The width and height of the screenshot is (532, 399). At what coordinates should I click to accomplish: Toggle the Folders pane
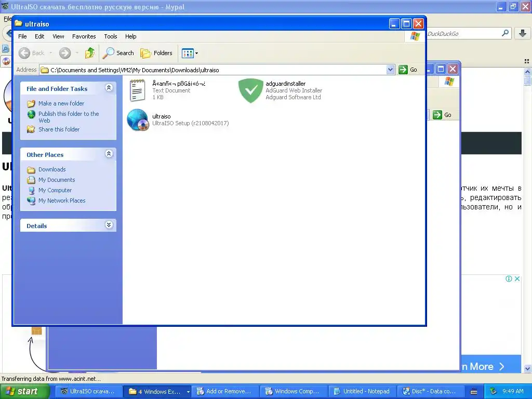(156, 53)
